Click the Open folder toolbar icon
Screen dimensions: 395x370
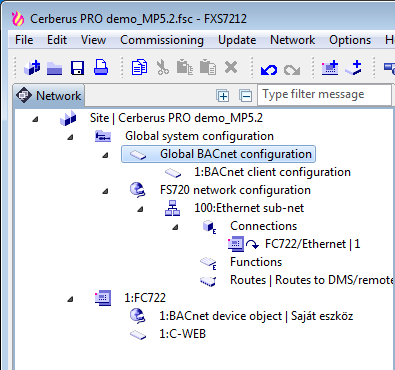(x=54, y=68)
